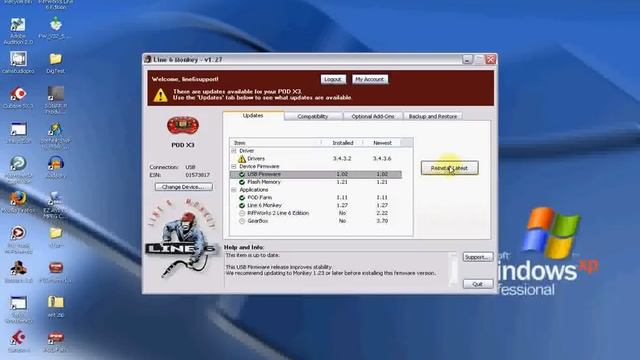Select the headphones icon on the desktop

[x=56, y=163]
